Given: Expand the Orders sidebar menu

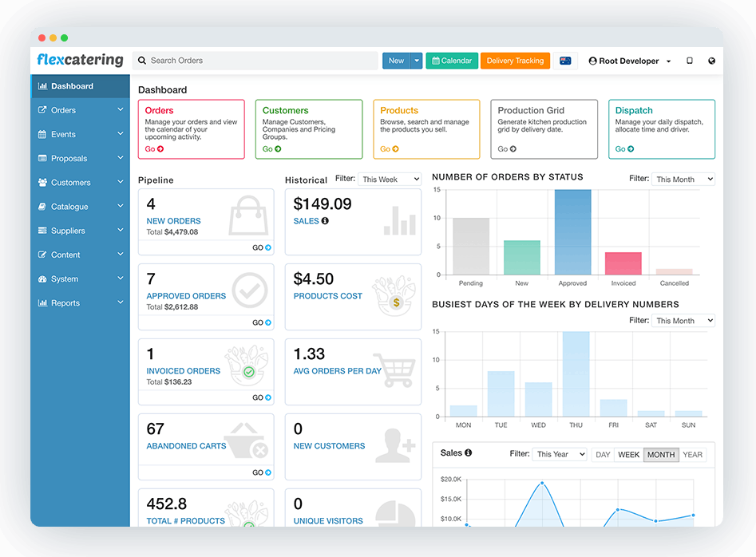Looking at the screenshot, I should click(80, 110).
